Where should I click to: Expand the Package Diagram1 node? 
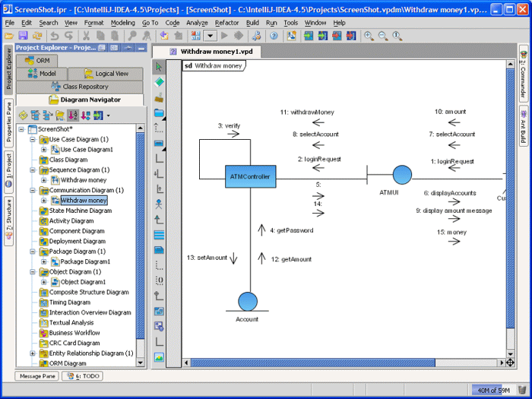coord(44,261)
